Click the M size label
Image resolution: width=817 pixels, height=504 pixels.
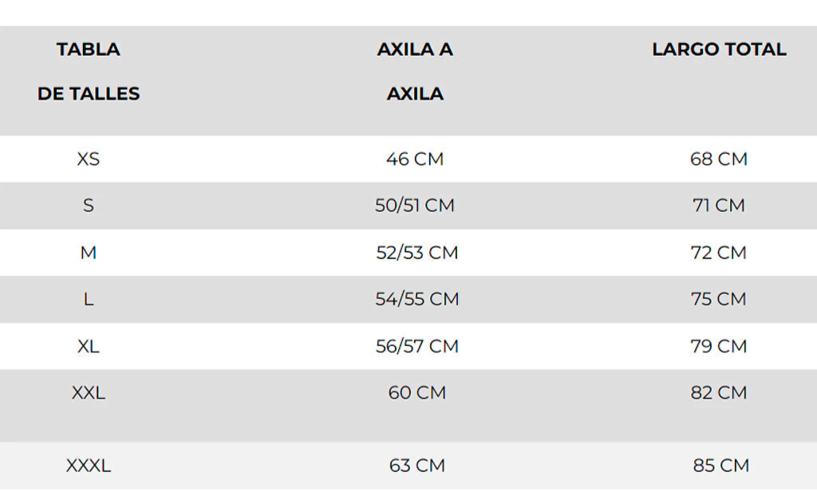click(89, 253)
